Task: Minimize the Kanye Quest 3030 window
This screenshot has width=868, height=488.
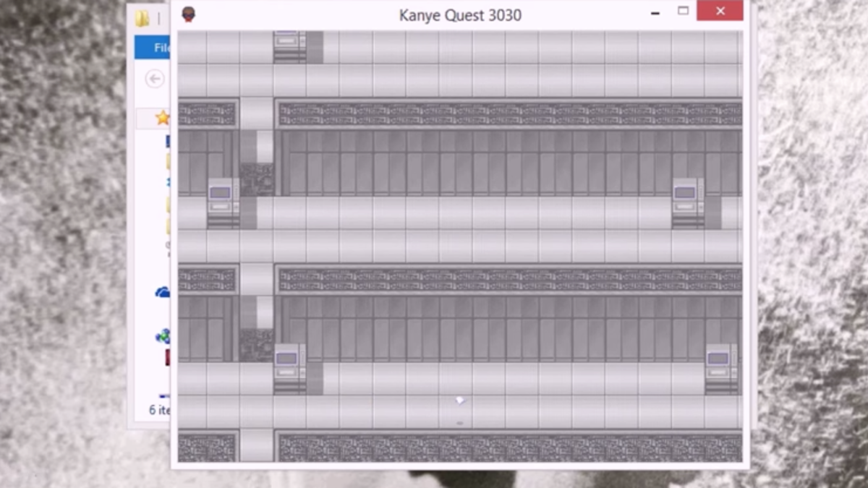Action: [x=655, y=12]
